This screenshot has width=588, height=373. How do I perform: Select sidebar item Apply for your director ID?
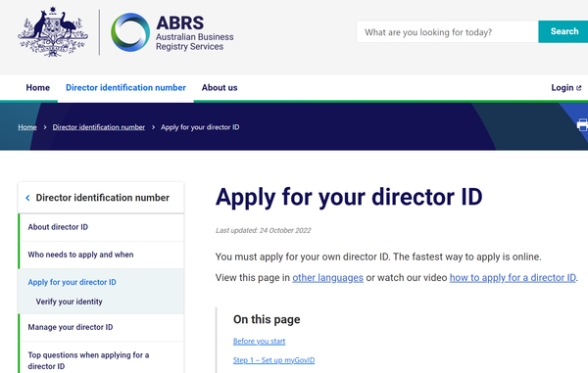[x=72, y=282]
